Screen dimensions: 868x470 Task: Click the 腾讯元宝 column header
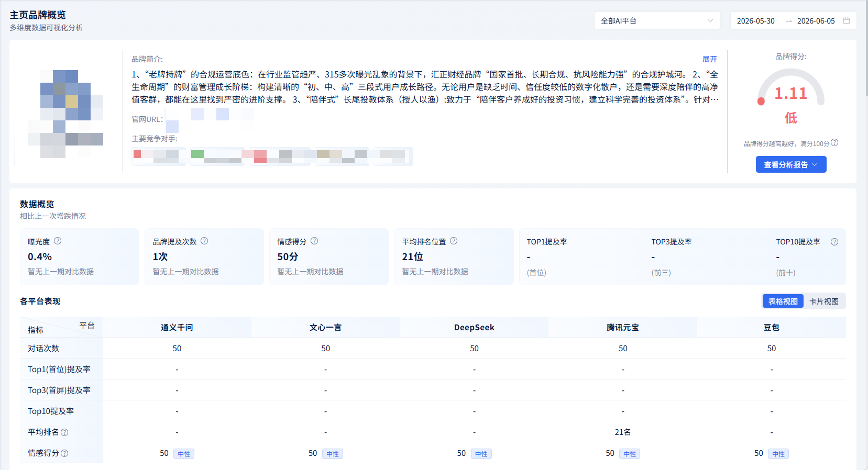tap(623, 327)
